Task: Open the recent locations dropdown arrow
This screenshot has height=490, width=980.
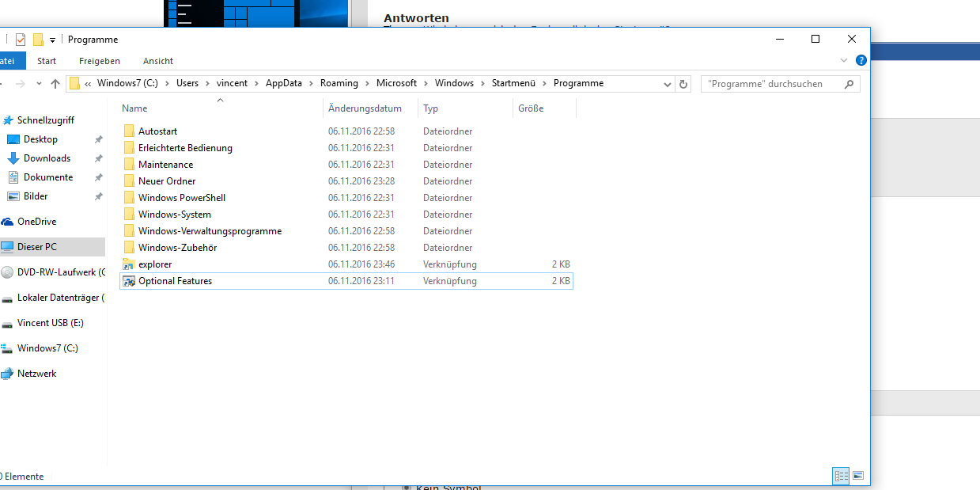Action: pos(38,84)
